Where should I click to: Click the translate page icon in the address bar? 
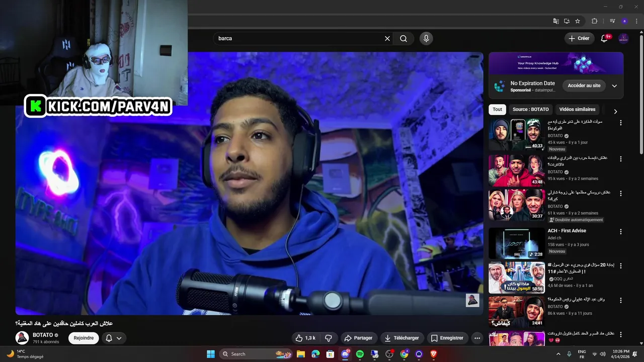[556, 21]
